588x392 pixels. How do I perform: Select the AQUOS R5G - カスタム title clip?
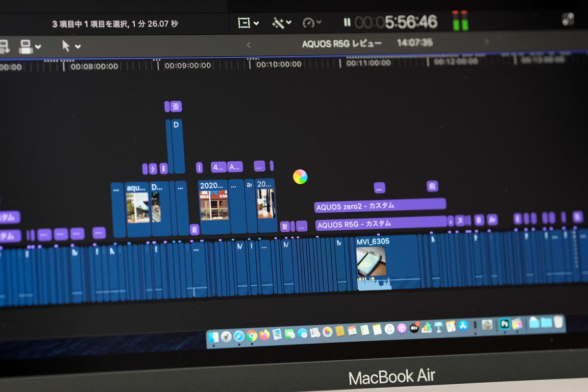[x=381, y=223]
